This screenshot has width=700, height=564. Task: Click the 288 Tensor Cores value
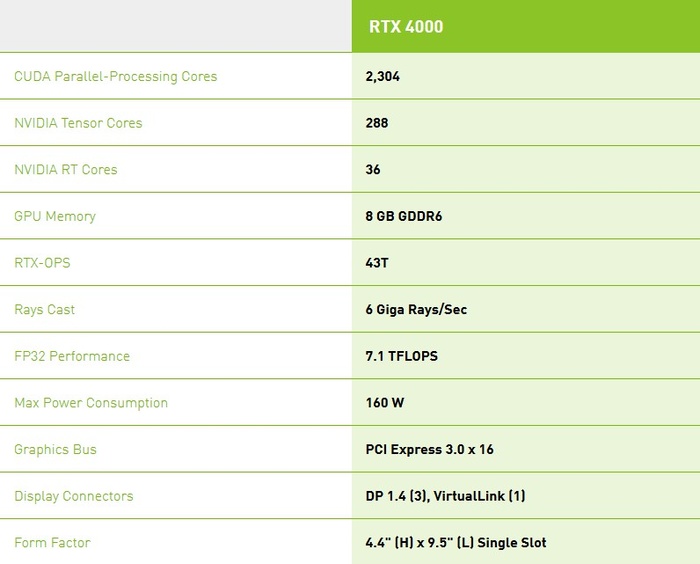(x=377, y=123)
